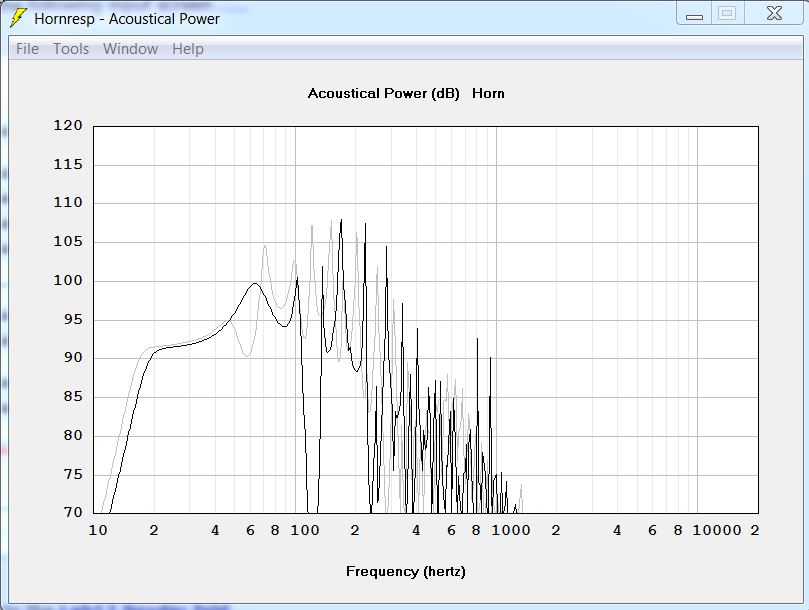809x610 pixels.
Task: Maximize the Hornresp window
Action: (727, 13)
